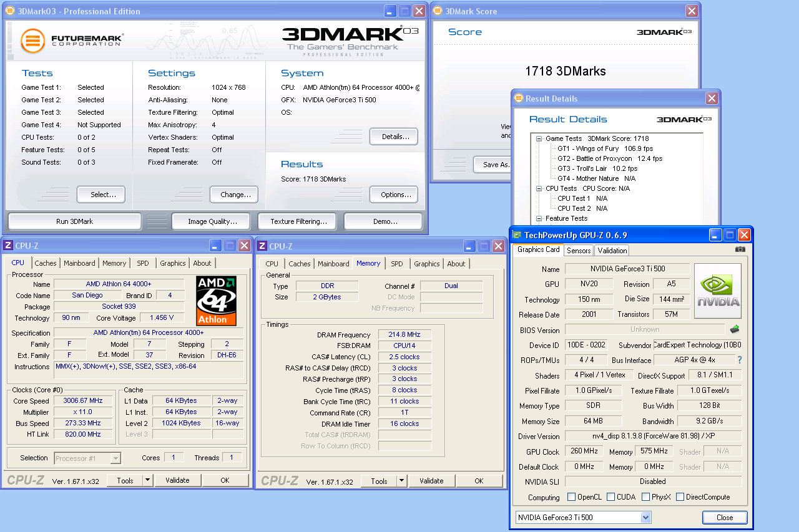This screenshot has width=799, height=532.
Task: Click the CPU-Z icon in CPU window title
Action: [x=8, y=246]
